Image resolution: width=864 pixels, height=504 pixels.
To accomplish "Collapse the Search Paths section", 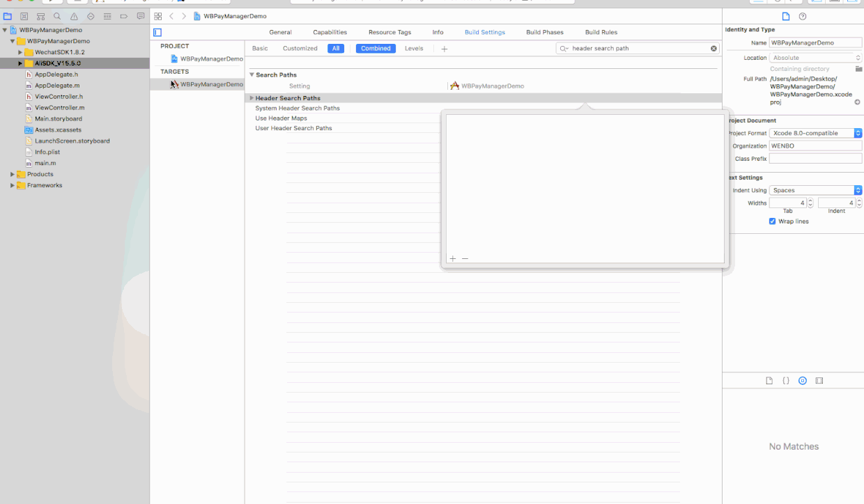I will (252, 74).
